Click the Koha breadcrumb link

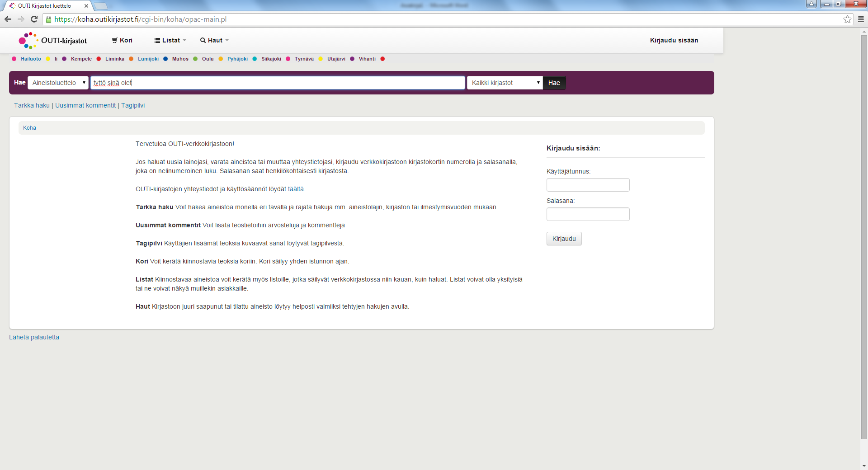click(29, 128)
